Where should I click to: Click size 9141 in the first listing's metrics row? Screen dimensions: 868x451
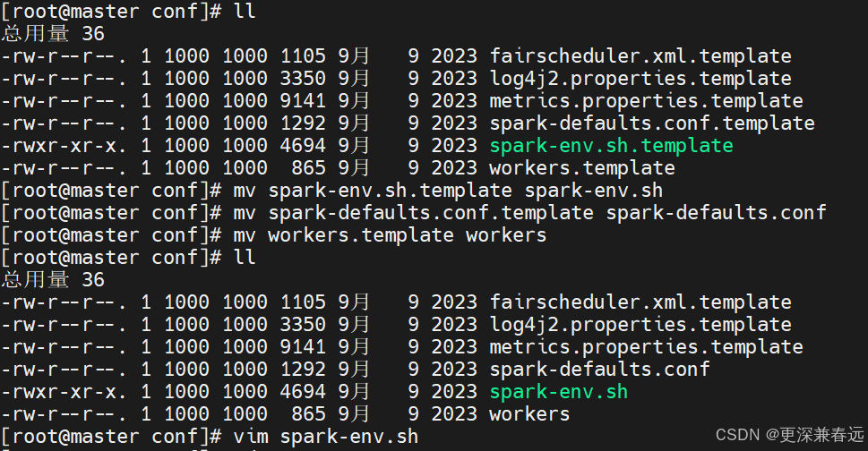[303, 101]
